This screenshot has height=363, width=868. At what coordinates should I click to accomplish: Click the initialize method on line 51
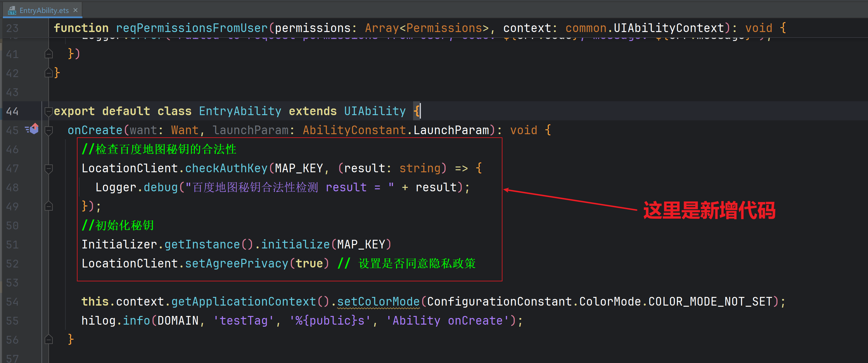(x=295, y=244)
